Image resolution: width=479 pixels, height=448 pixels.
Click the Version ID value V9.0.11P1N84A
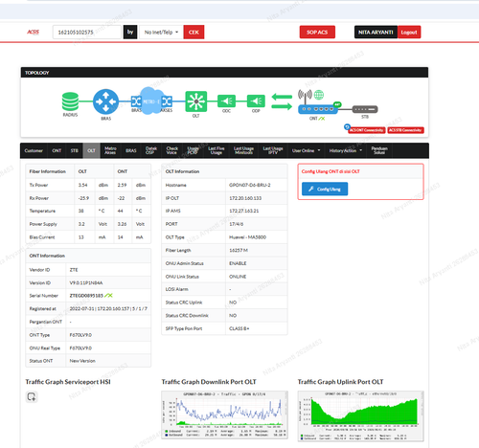[86, 282]
